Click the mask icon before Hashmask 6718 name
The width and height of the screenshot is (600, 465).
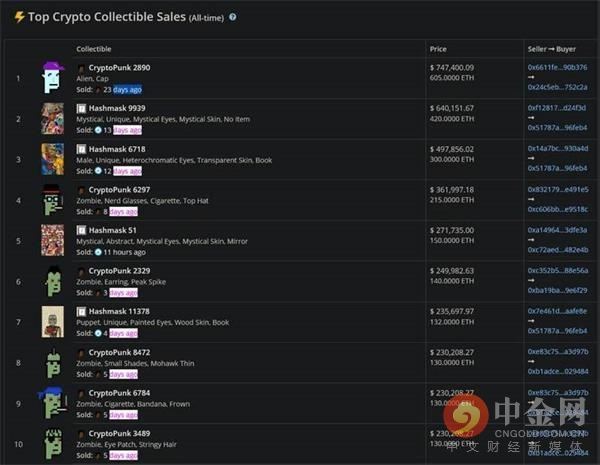[x=81, y=149]
